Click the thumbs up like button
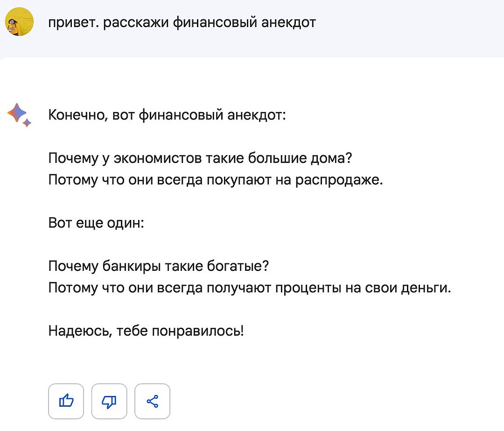Image resolution: width=504 pixels, height=431 pixels. tap(66, 401)
